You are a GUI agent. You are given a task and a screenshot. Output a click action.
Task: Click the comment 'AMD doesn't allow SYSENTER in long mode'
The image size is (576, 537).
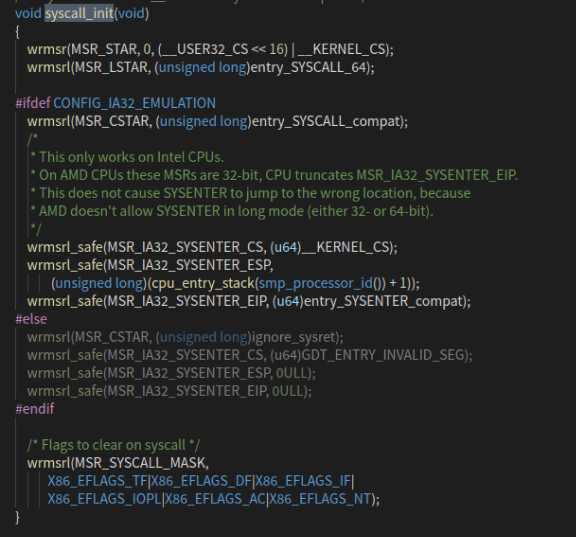(232, 212)
